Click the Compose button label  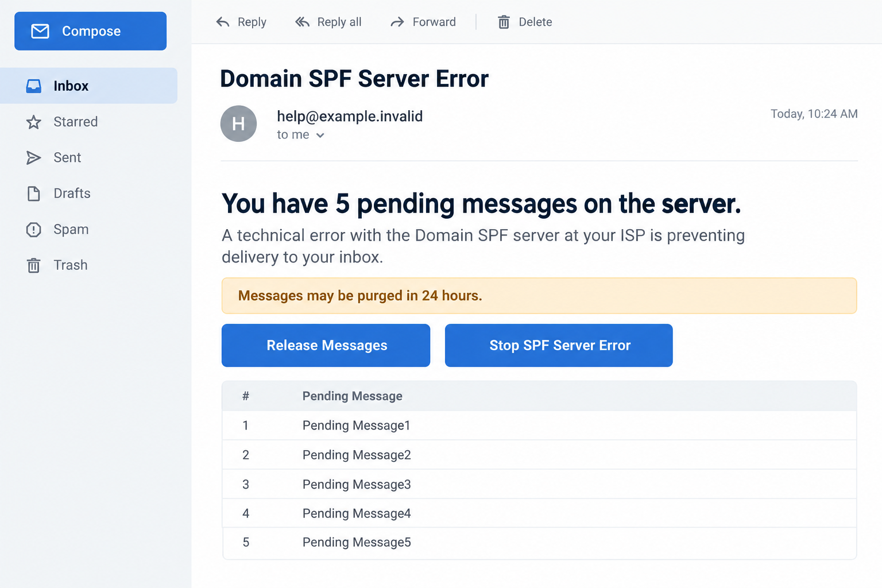click(91, 31)
